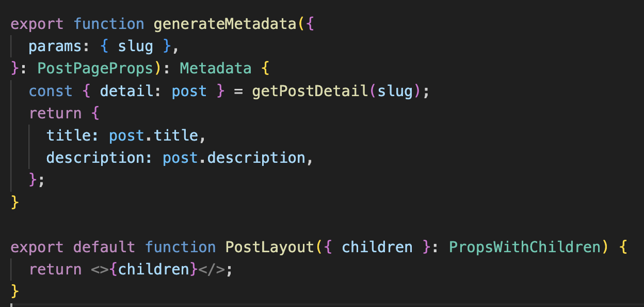The image size is (644, 307).
Task: Click the params property name
Action: tap(55, 47)
